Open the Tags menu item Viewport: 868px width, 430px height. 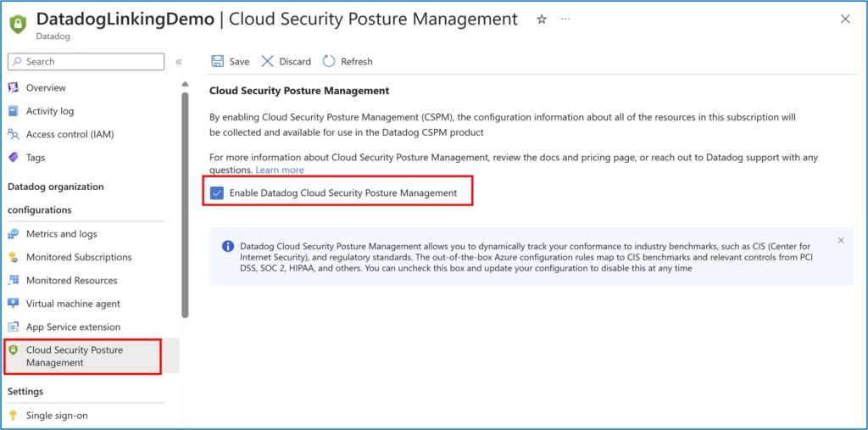pyautogui.click(x=36, y=158)
